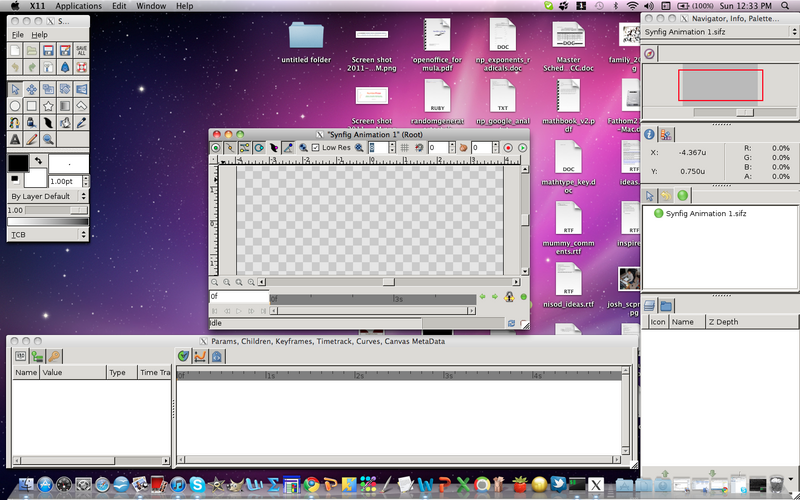
Task: Select the Gradient tool
Action: pos(65,106)
